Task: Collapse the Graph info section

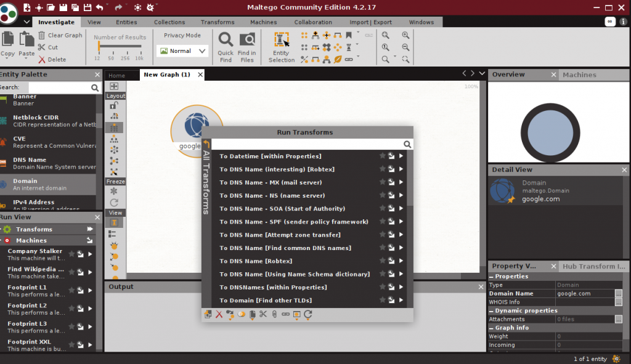Action: pyautogui.click(x=491, y=328)
